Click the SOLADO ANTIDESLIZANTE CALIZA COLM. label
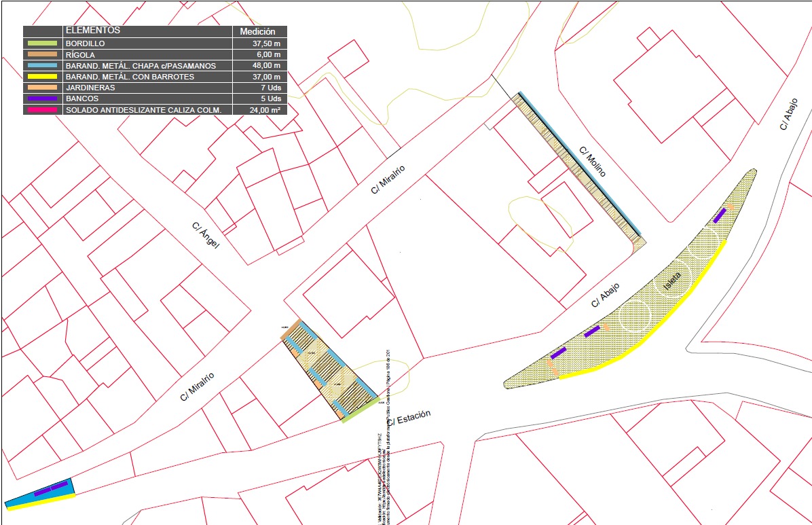Viewport: 812px width, 525px height. pyautogui.click(x=143, y=110)
